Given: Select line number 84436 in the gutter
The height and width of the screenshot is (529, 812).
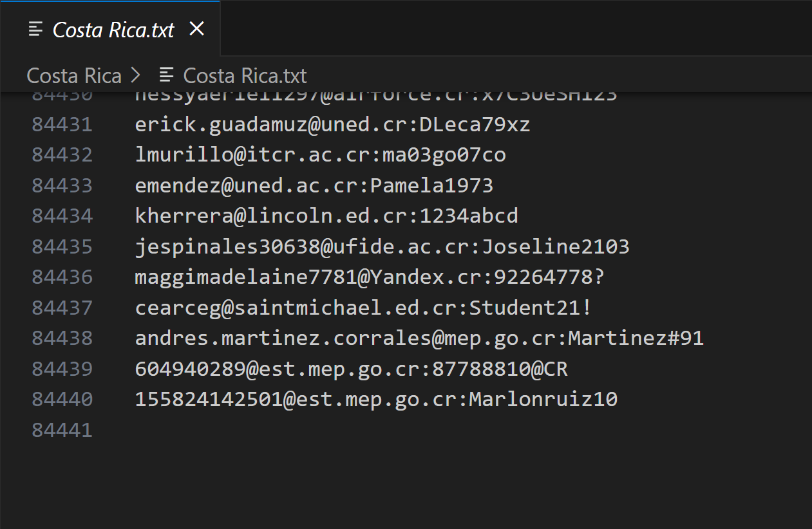Looking at the screenshot, I should click(x=62, y=277).
